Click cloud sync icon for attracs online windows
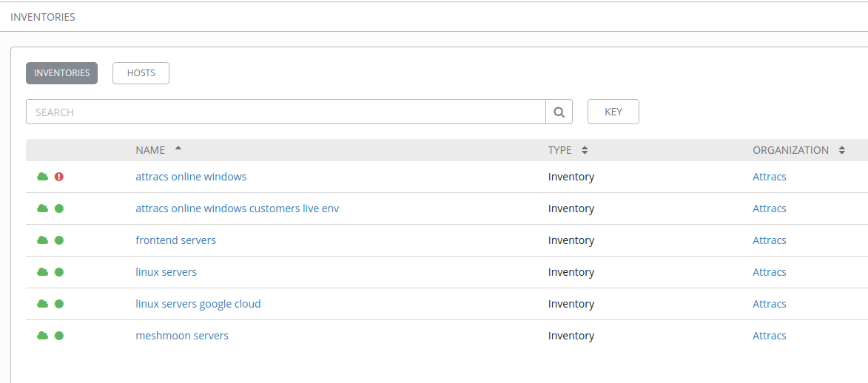Screen dimensions: 868x383 (43, 177)
